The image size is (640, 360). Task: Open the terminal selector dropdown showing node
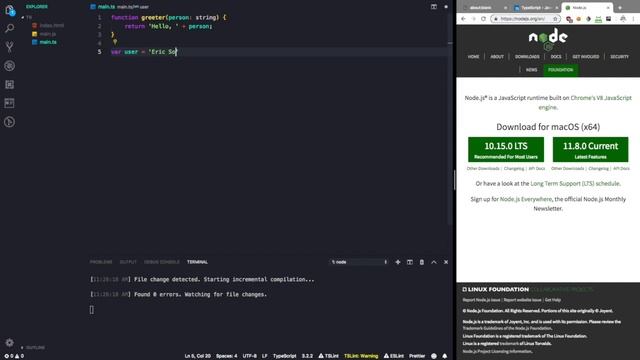pos(359,262)
